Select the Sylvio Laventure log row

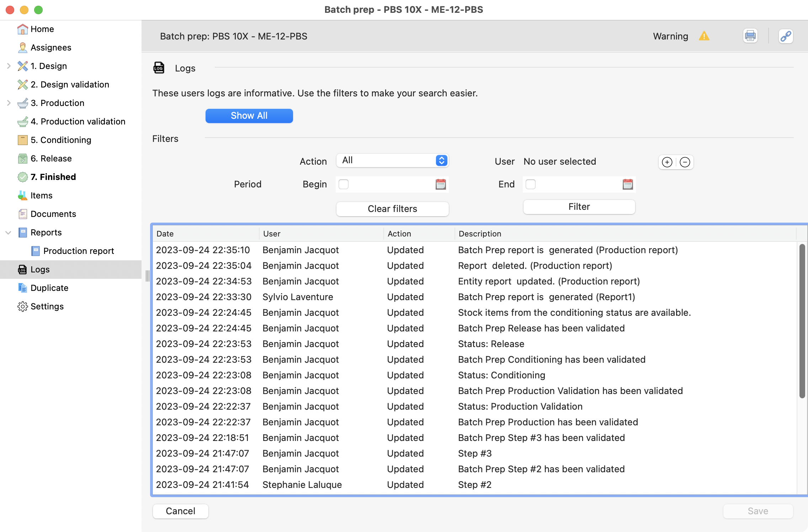click(475, 297)
